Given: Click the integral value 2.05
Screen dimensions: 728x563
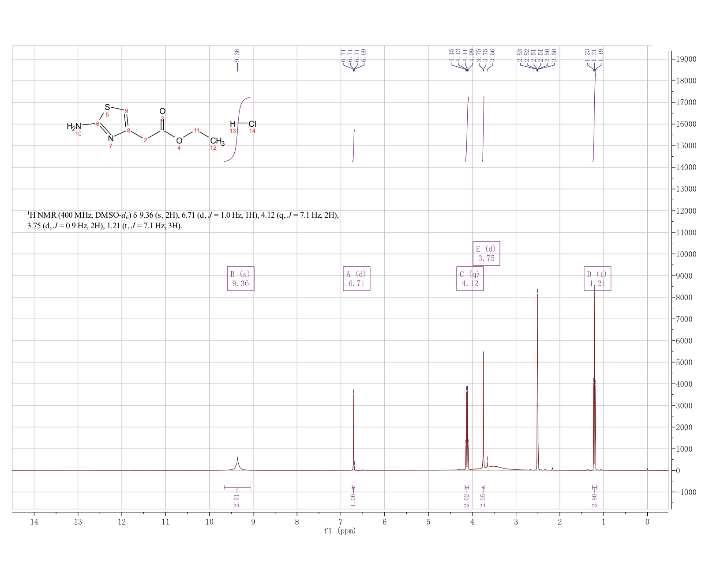Looking at the screenshot, I should (x=483, y=500).
